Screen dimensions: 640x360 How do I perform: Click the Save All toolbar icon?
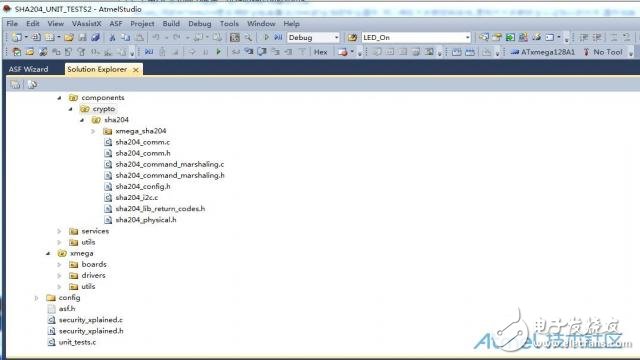96,38
